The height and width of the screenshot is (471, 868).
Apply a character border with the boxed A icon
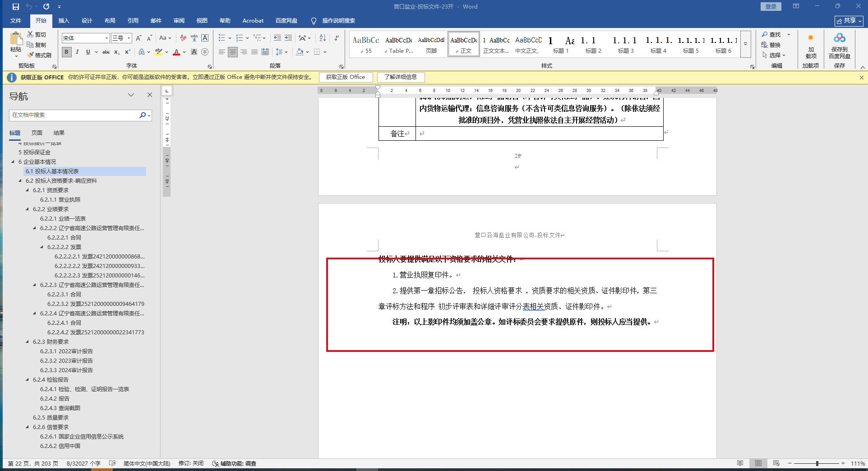click(x=205, y=38)
